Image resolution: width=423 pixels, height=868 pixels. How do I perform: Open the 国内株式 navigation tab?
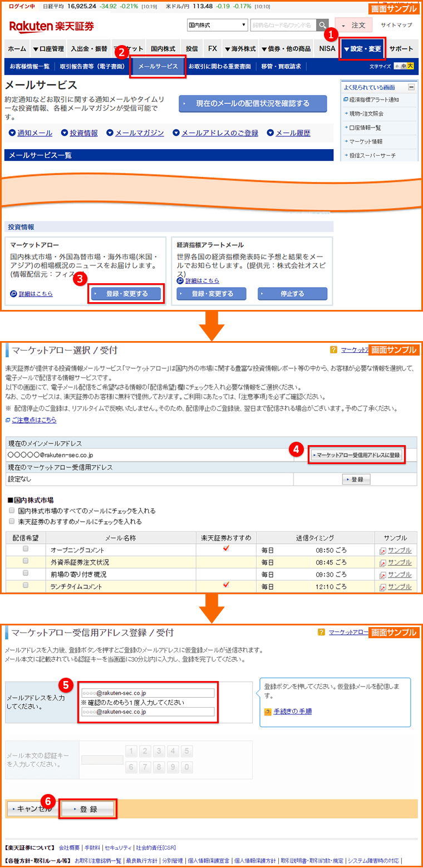point(163,49)
